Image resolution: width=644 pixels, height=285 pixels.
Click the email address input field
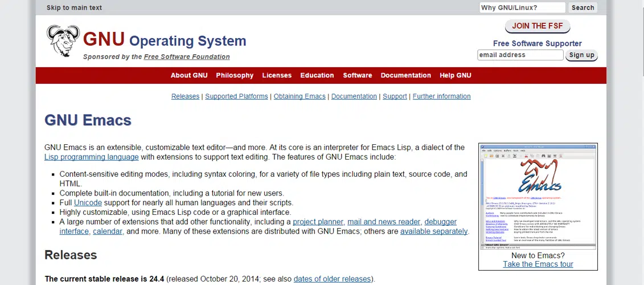pos(520,55)
